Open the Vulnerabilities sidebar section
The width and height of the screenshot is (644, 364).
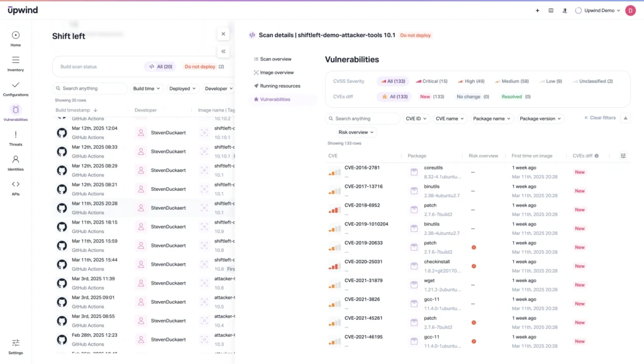click(x=16, y=113)
